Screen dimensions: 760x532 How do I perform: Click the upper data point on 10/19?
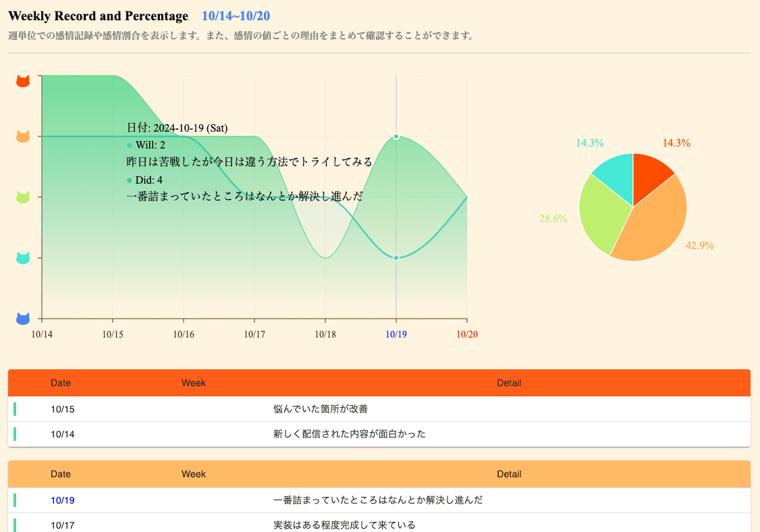(396, 137)
